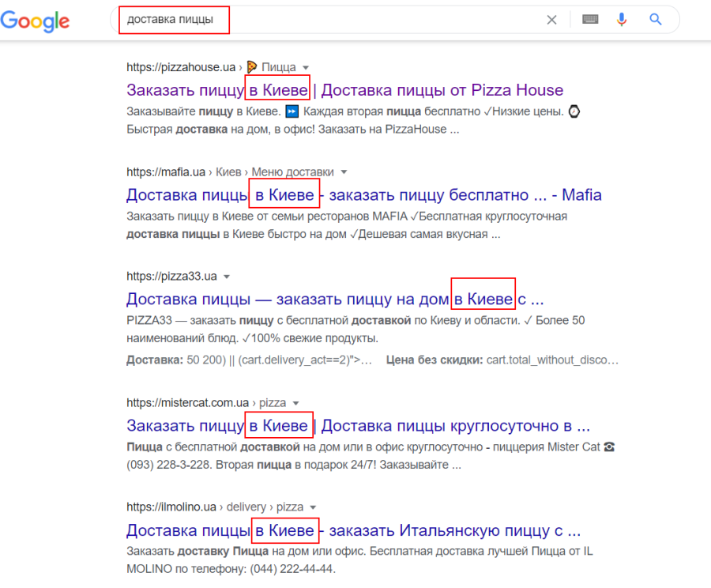Open the Pizza House result title link
Screen dimensions: 711x588
(x=344, y=90)
